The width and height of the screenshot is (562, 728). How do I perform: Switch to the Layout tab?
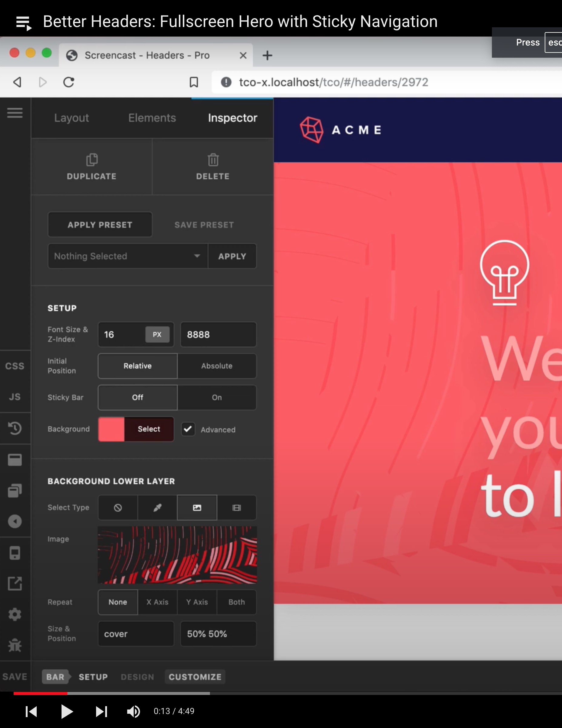[x=71, y=118]
